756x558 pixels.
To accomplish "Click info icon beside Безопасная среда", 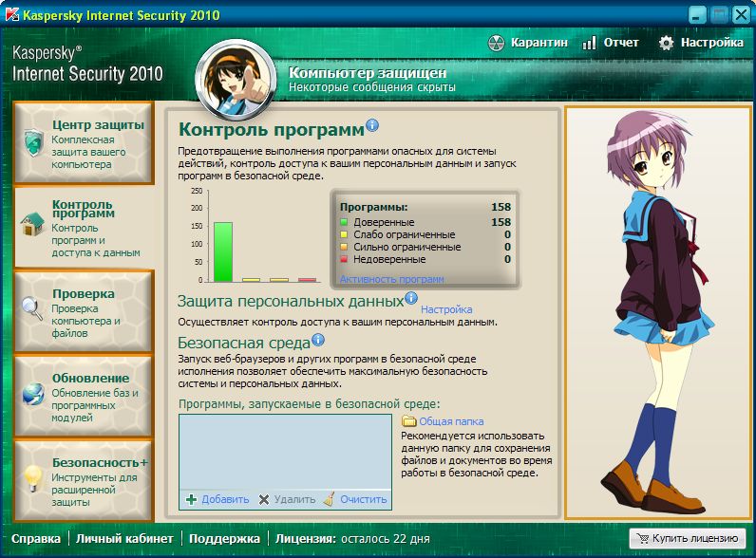I will (x=318, y=340).
